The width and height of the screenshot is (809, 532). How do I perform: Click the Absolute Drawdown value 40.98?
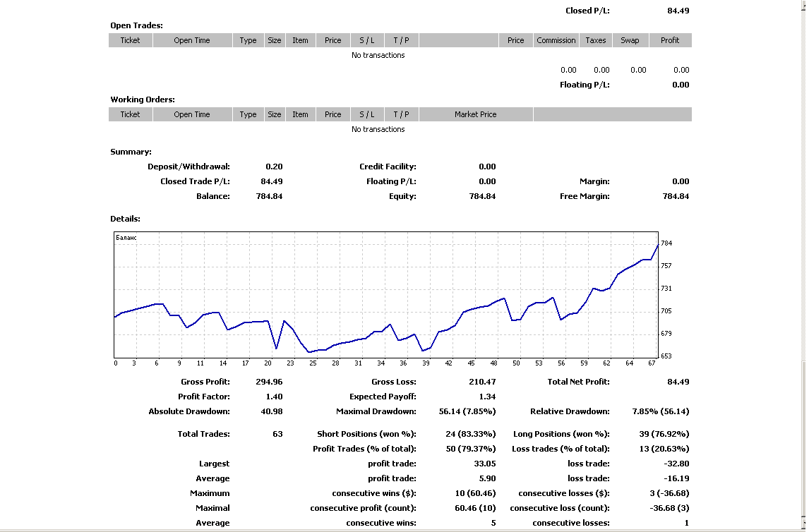point(271,411)
